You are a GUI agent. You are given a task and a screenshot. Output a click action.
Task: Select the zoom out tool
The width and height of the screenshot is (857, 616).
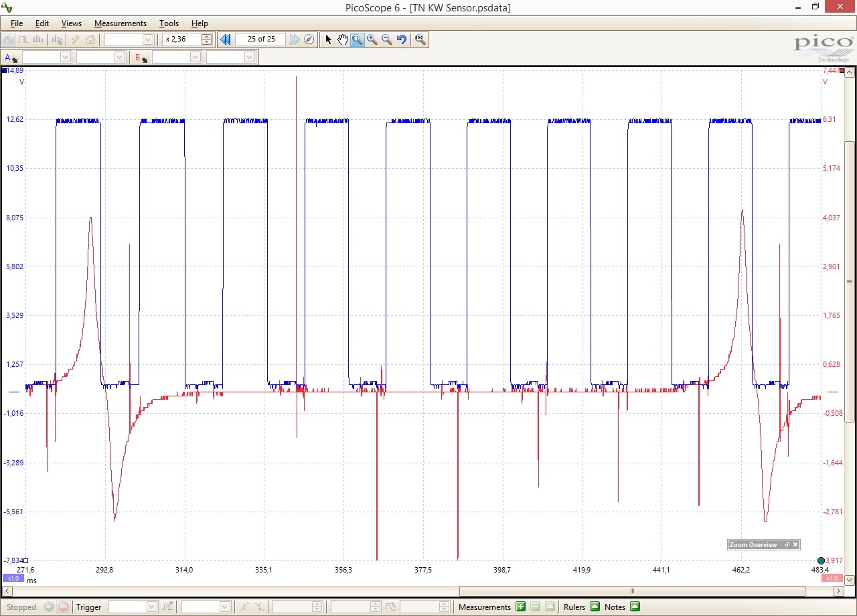[x=387, y=40]
